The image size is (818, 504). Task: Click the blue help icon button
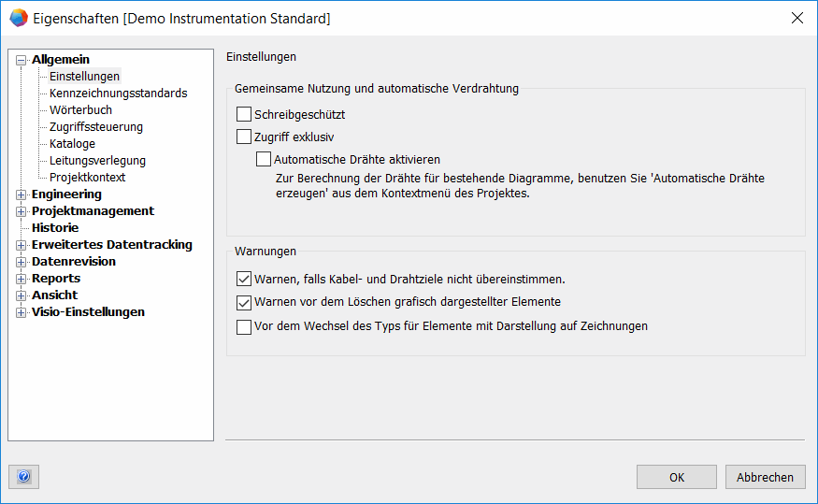23,477
